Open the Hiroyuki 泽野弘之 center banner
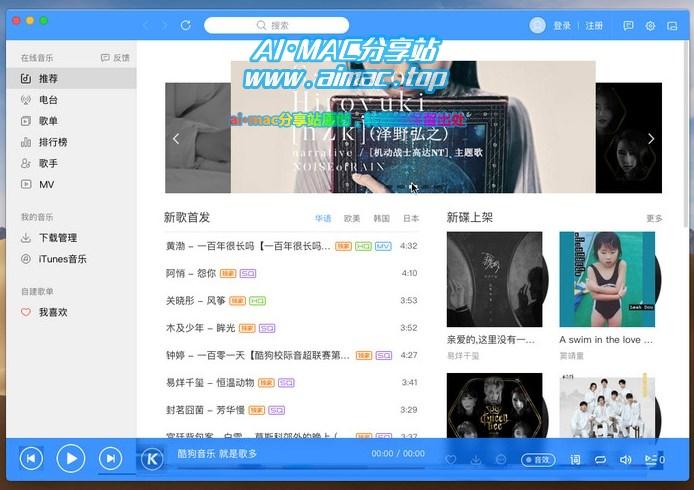This screenshot has height=490, width=694. click(x=413, y=127)
